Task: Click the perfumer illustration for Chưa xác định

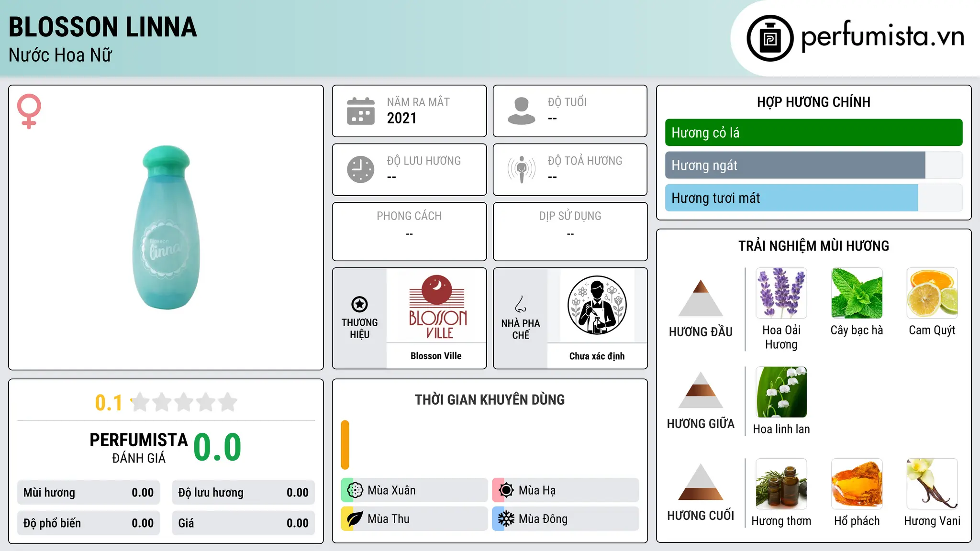Action: coord(597,305)
